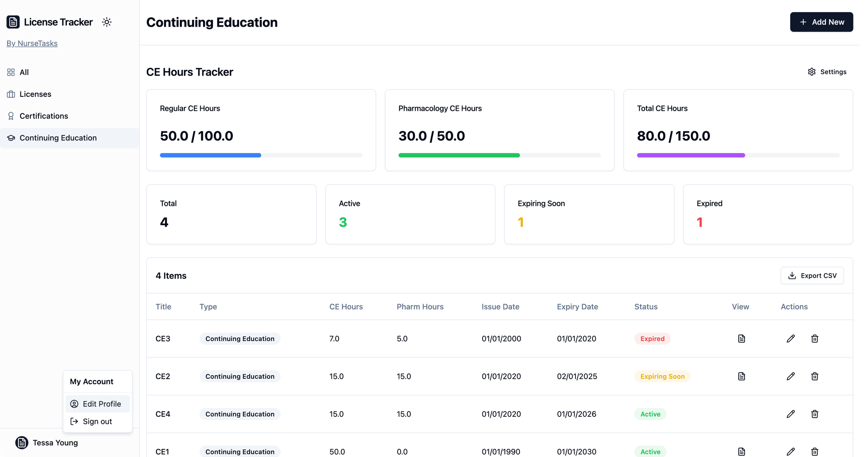Open Certifications via its award icon

[x=11, y=116]
